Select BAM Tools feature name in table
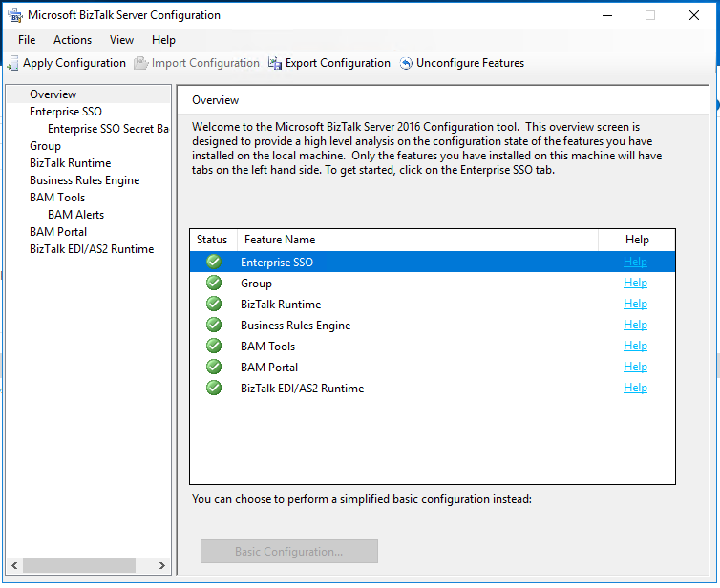720x588 pixels. click(267, 346)
